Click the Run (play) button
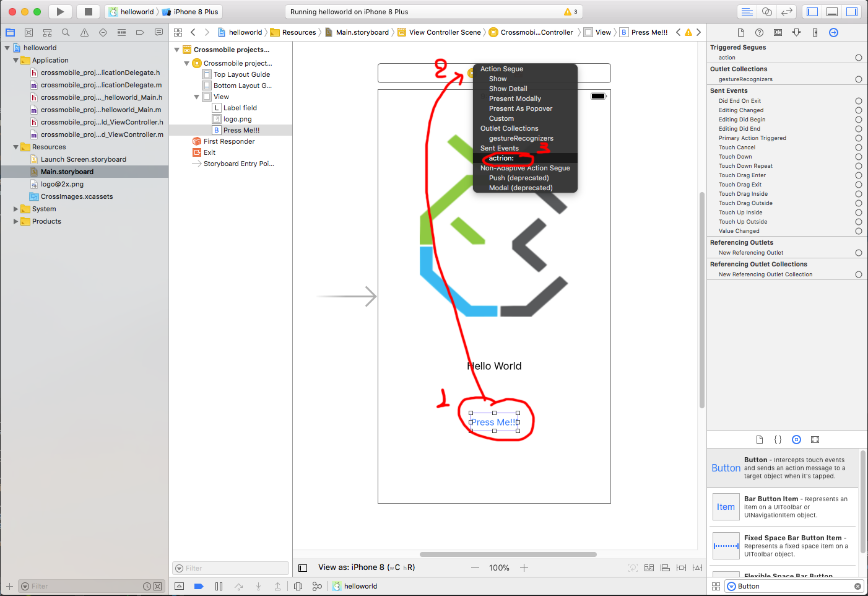The width and height of the screenshot is (868, 596). pyautogui.click(x=60, y=12)
